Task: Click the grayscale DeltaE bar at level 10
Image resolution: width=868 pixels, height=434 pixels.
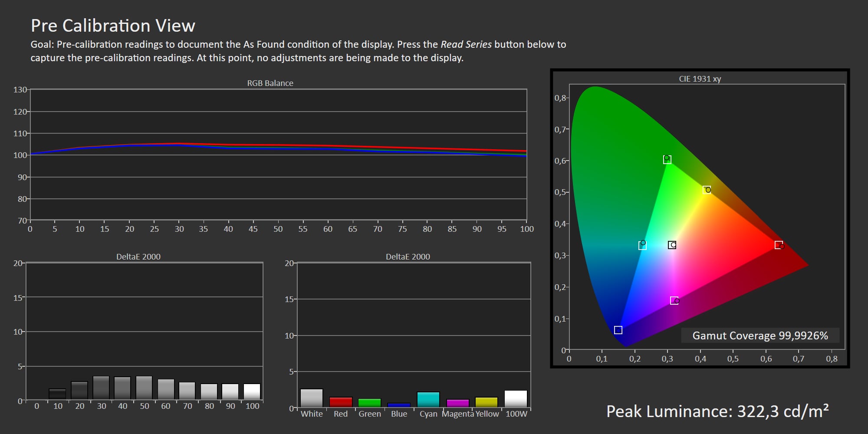Action: point(57,394)
